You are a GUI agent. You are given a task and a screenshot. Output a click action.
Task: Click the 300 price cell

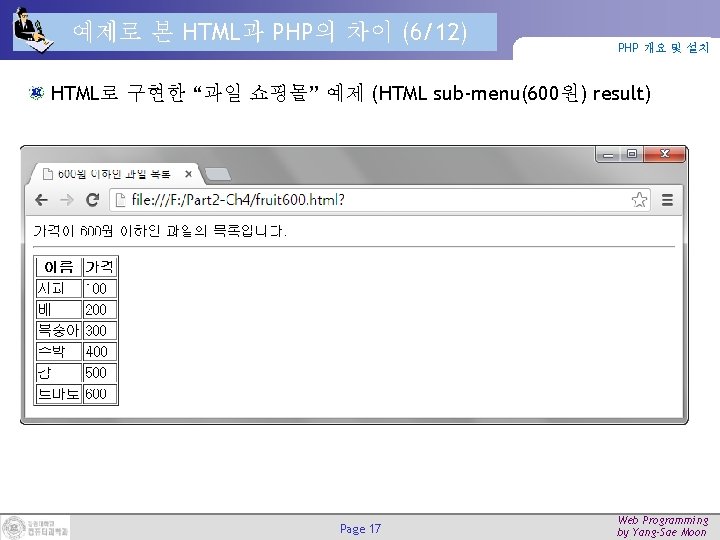point(100,331)
